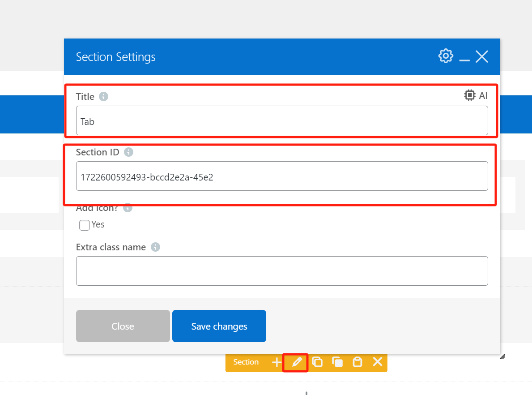Click the info icon beside the Title label
532x395 pixels.
pyautogui.click(x=103, y=96)
